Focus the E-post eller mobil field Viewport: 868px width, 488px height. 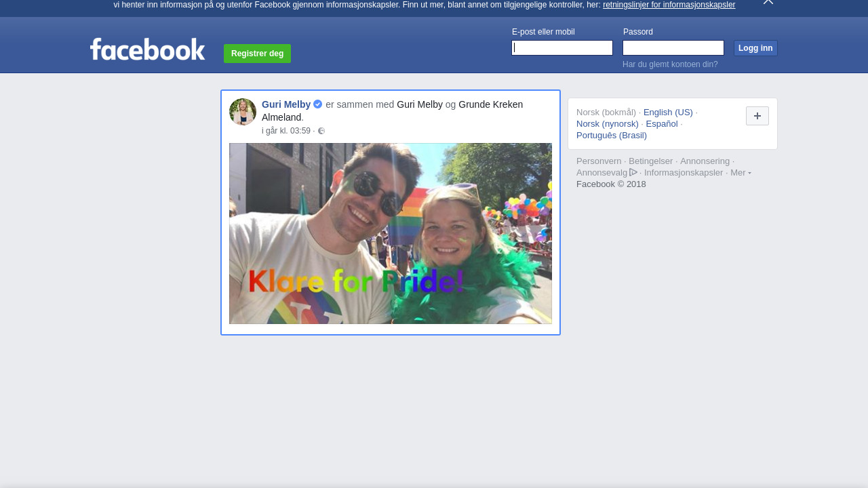point(562,47)
